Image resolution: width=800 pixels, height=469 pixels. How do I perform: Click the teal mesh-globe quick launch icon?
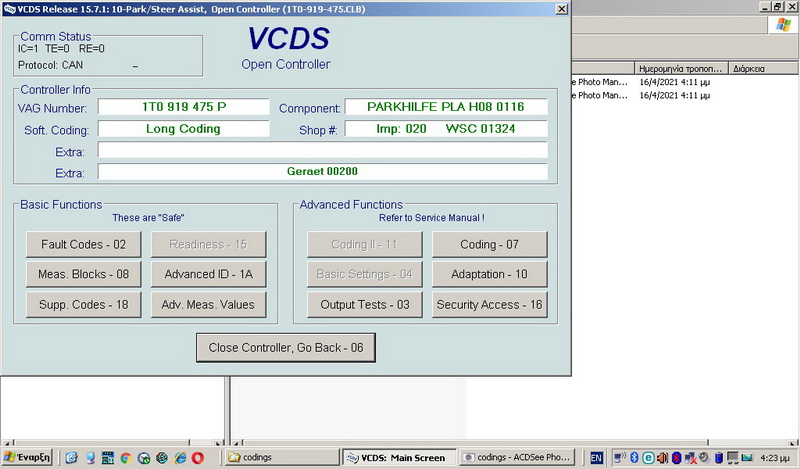[162, 458]
